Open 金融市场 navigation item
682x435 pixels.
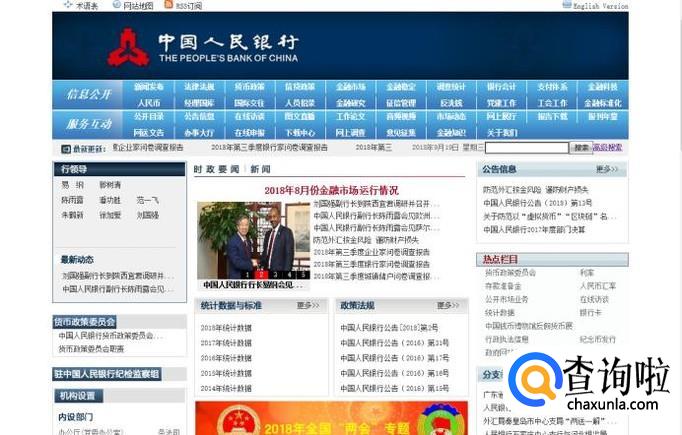tap(351, 87)
